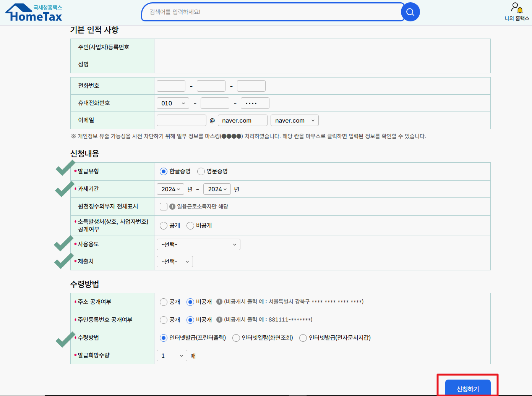Select the 영문증명 issuance type
Viewport: 532px width, 396px height.
click(x=201, y=171)
